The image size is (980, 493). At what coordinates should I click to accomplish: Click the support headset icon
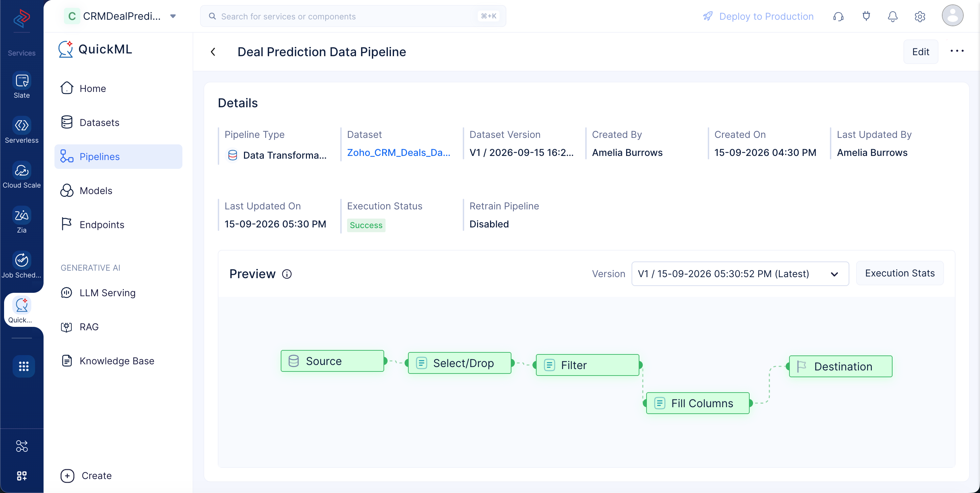coord(838,16)
